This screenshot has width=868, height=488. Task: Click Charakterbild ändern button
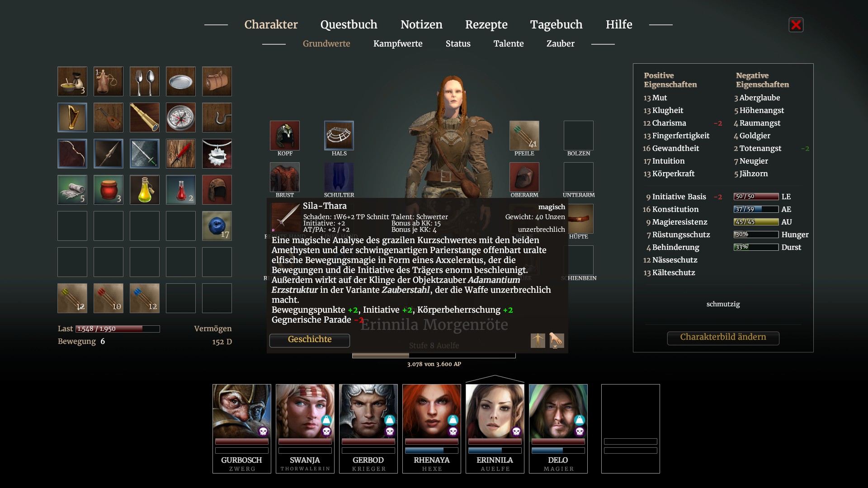click(723, 338)
